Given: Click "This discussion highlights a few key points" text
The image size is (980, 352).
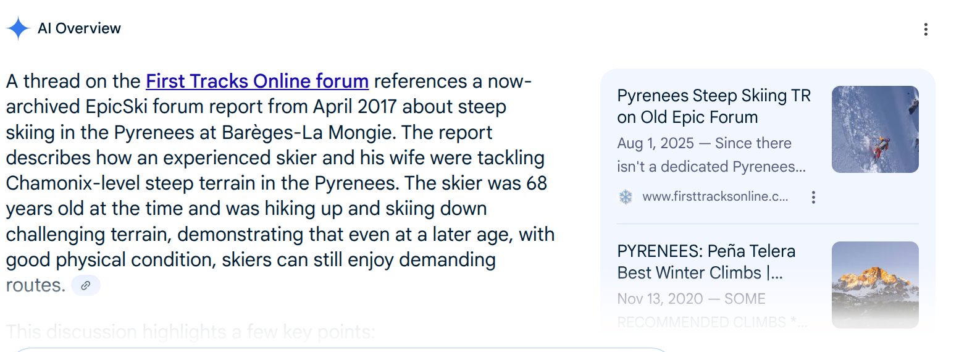Looking at the screenshot, I should point(191,332).
